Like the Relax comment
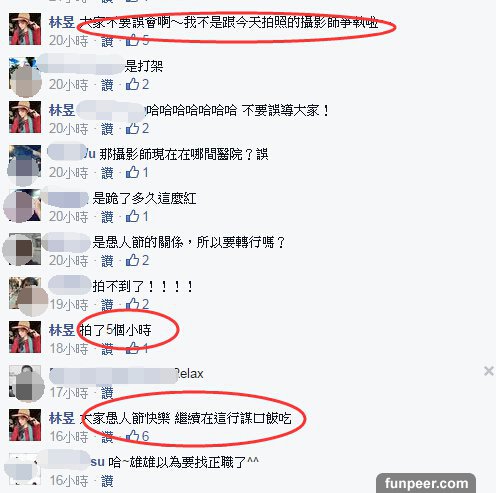This screenshot has height=493, width=496. tap(107, 393)
